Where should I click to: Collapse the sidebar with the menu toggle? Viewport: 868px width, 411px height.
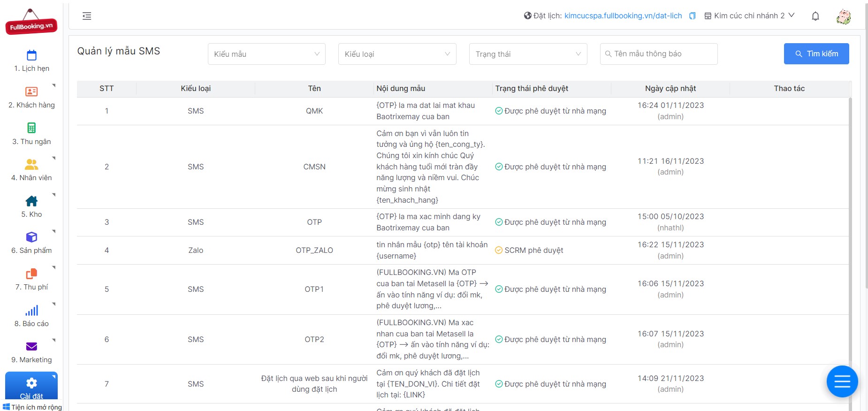tap(87, 16)
